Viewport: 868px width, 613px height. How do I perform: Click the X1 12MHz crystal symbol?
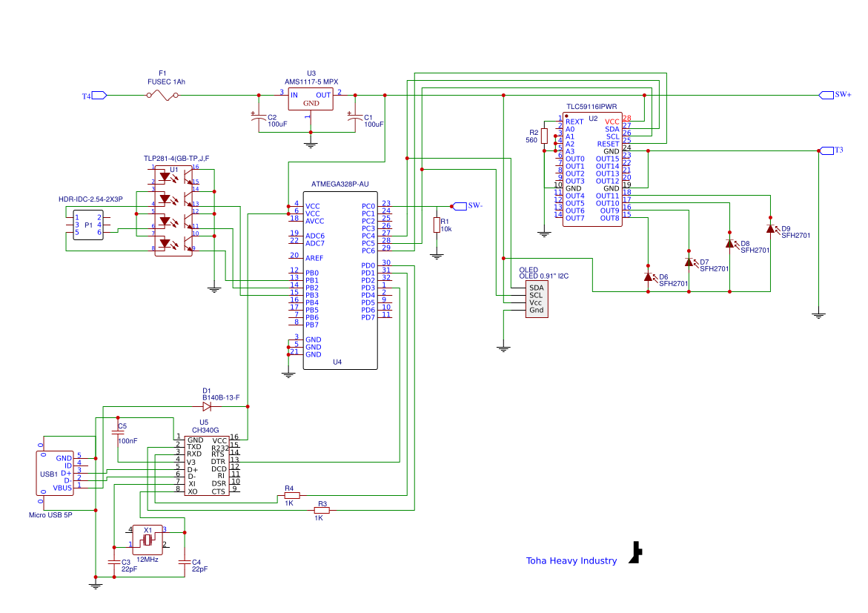(148, 539)
